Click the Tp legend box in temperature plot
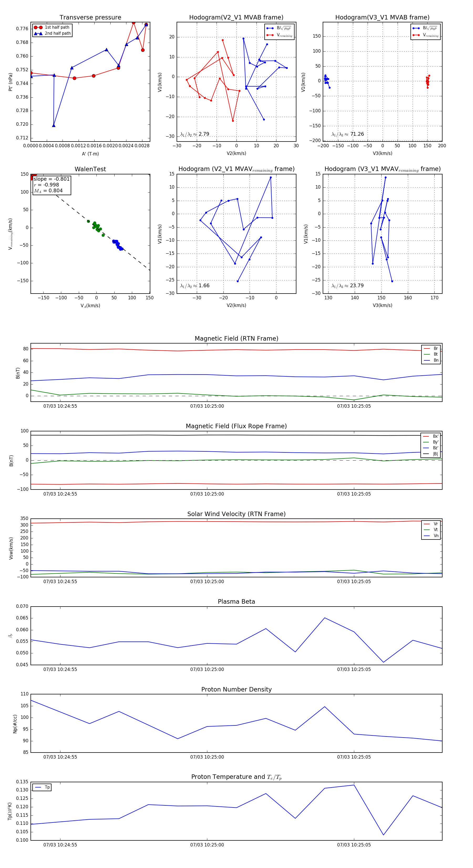The image size is (473, 868). click(42, 787)
